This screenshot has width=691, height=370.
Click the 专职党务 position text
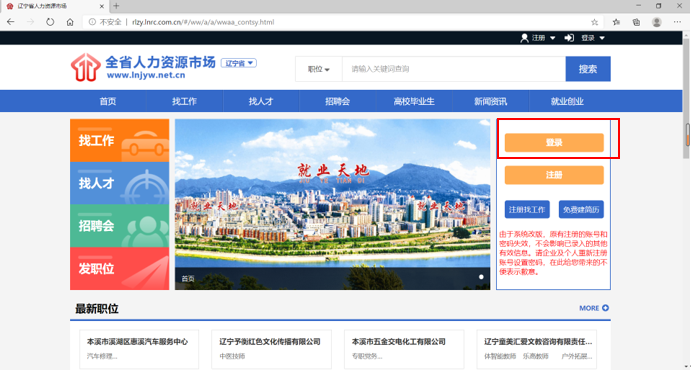click(x=368, y=356)
